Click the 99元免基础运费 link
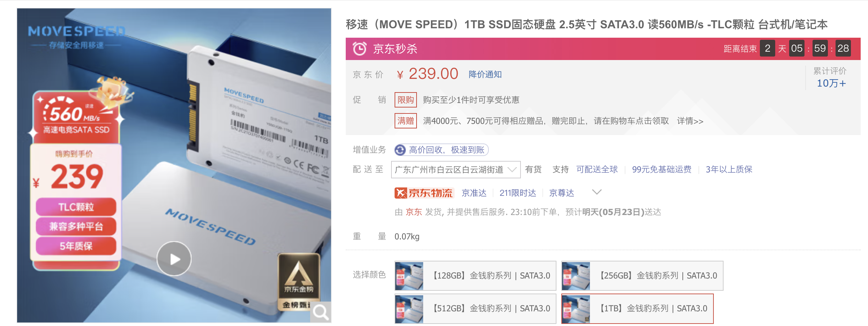Image resolution: width=868 pixels, height=326 pixels. (662, 170)
